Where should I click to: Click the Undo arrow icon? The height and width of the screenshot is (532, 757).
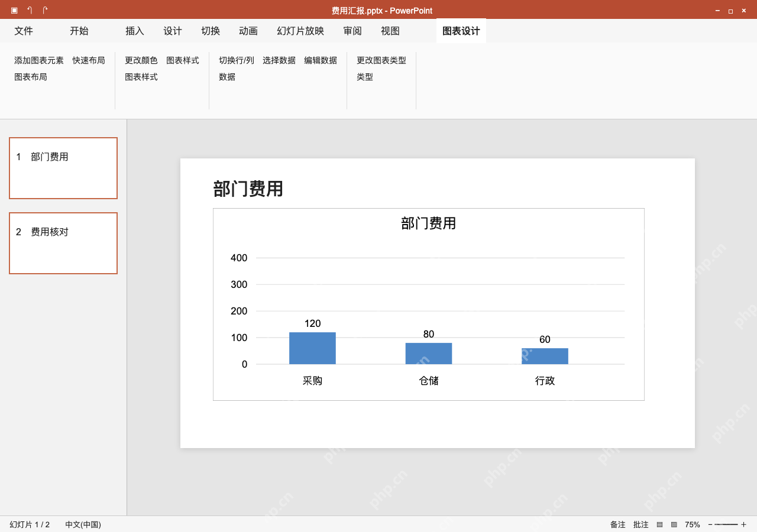(30, 11)
